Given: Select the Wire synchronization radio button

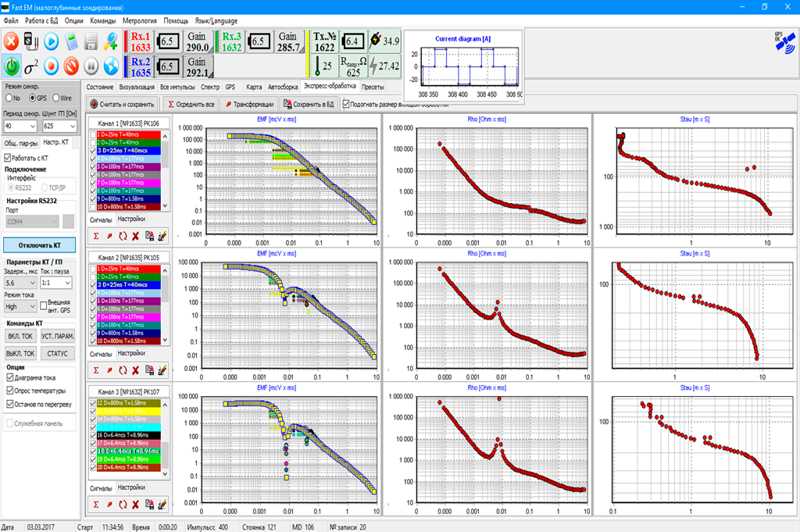Looking at the screenshot, I should tap(55, 98).
